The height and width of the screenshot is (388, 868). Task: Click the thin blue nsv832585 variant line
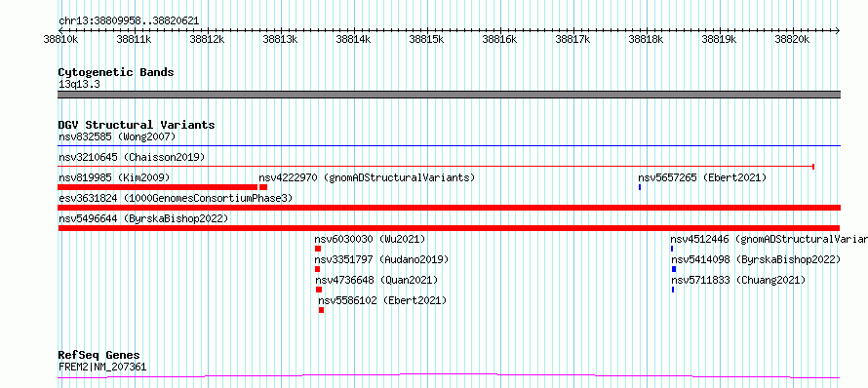coord(449,146)
